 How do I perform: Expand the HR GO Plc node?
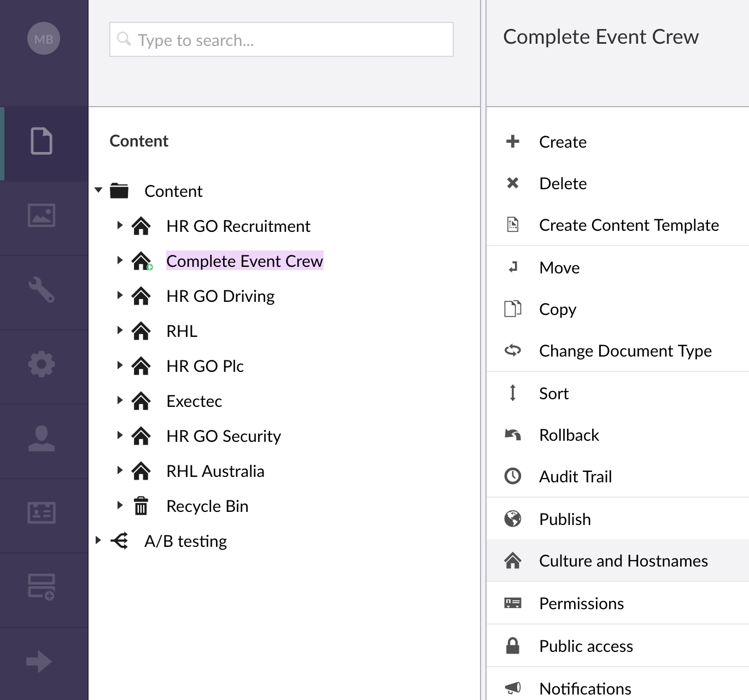tap(120, 365)
